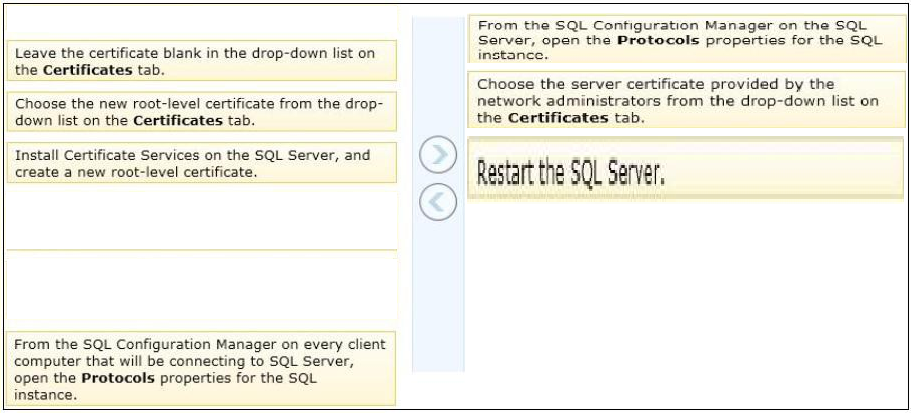This screenshot has width=911, height=413.
Task: Select 'Choose the new root-level certificate' action
Action: point(202,112)
